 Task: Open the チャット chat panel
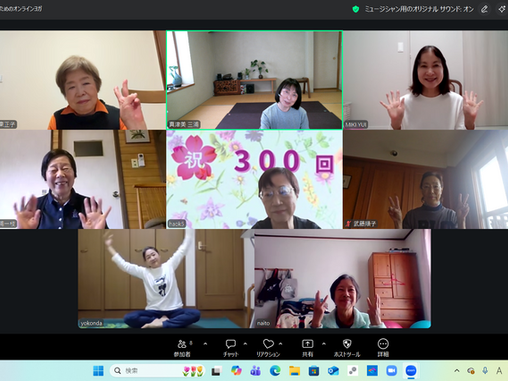click(x=231, y=348)
